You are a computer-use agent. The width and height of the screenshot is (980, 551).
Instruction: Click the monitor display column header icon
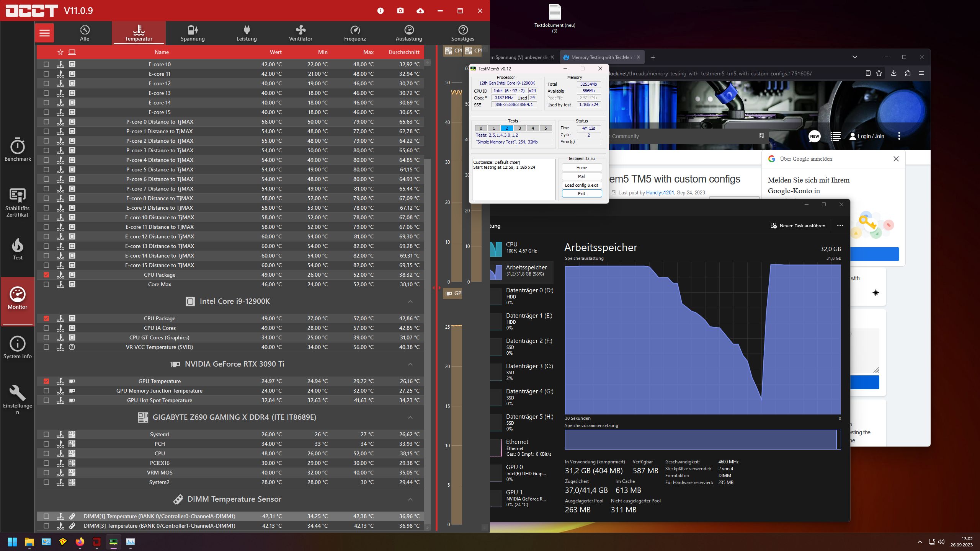click(72, 52)
